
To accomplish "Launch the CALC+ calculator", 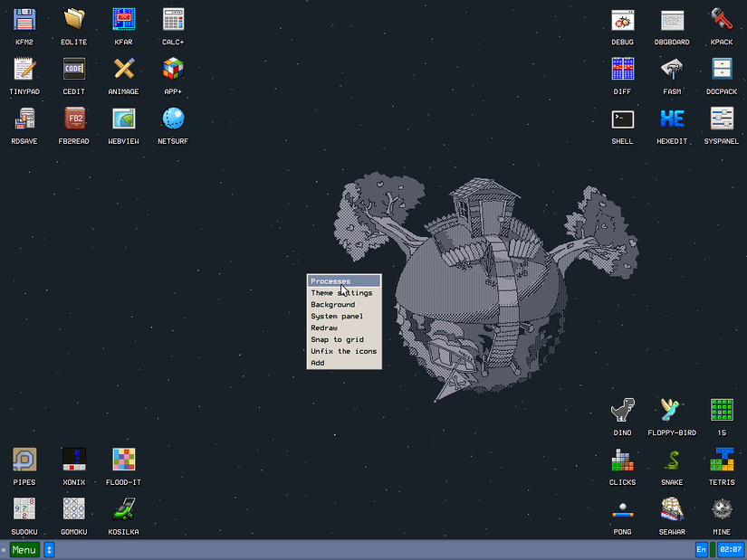I will click(x=172, y=26).
